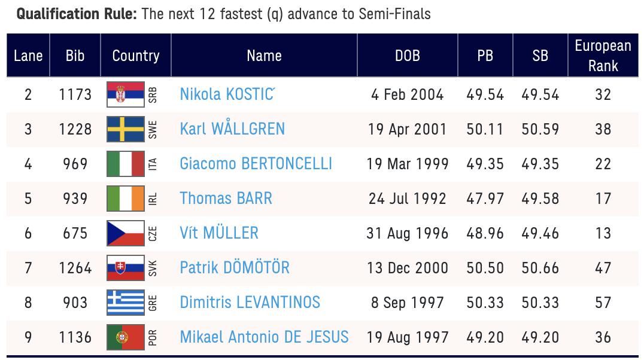The image size is (644, 360).
Task: Click the Lane column header
Action: click(x=28, y=56)
